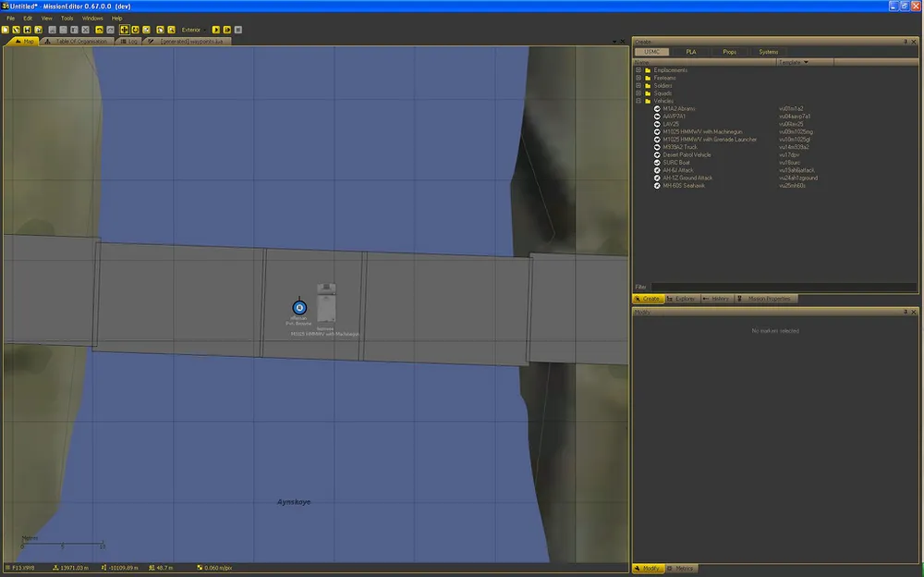Viewport: 924px width, 577px height.
Task: Click the magnifier Zoom toolbar icon
Action: pos(172,30)
